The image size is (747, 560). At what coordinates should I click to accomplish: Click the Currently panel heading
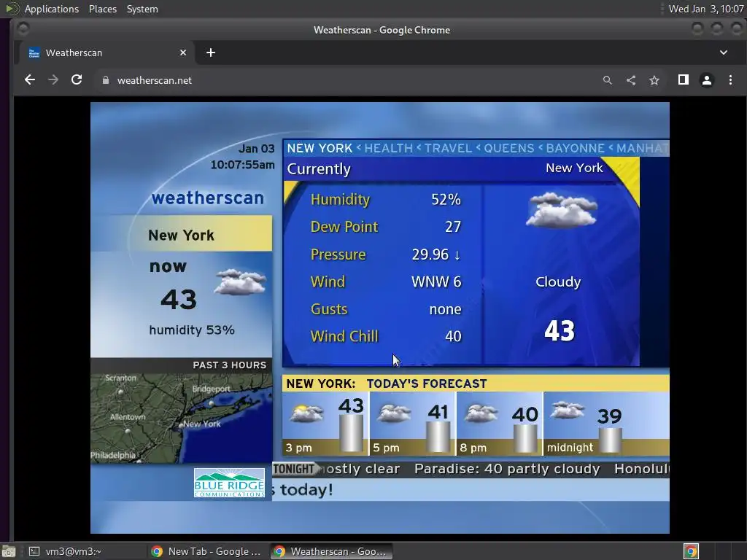(x=319, y=169)
